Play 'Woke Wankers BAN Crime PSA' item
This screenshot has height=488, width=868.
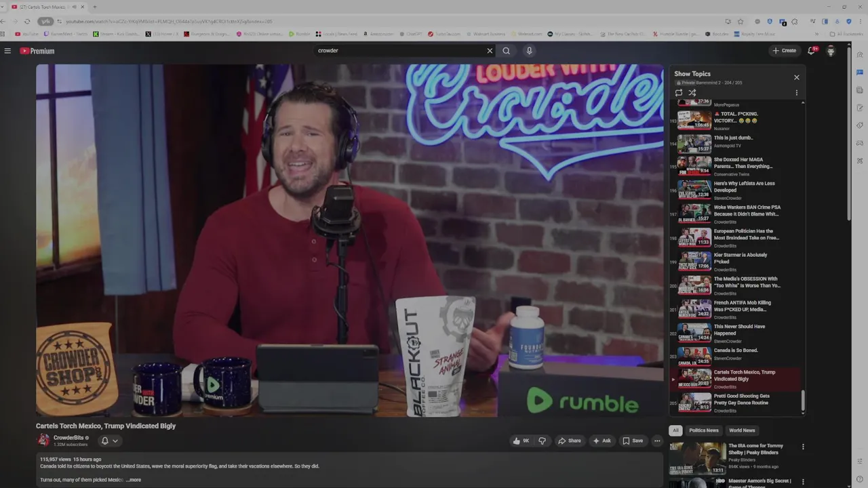coord(735,214)
